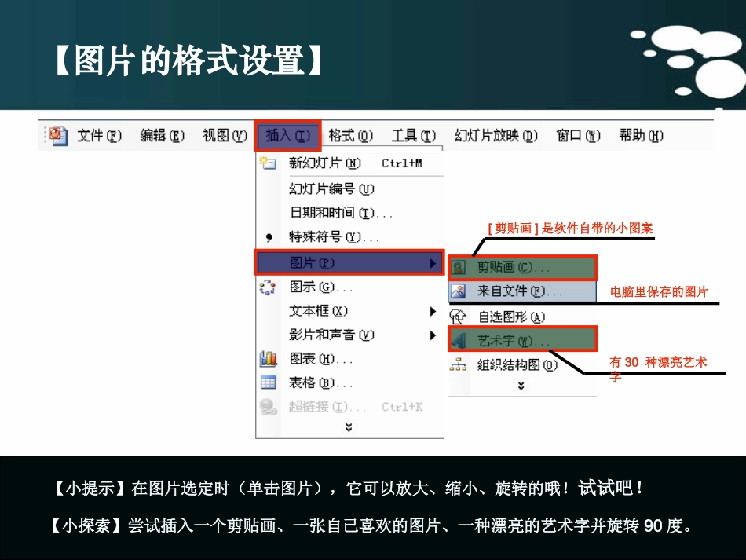Choose 图表(H)... menu entry
The width and height of the screenshot is (746, 560).
coord(350,359)
